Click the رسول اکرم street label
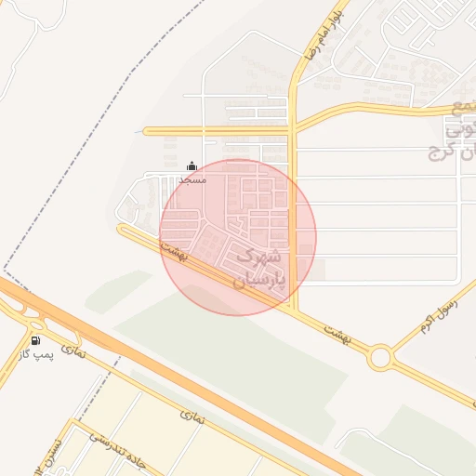 coord(439,315)
